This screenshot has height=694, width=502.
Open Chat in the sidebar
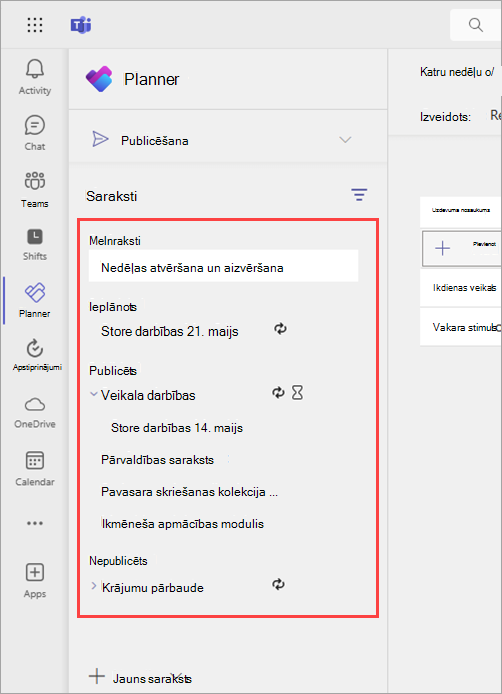(x=35, y=133)
